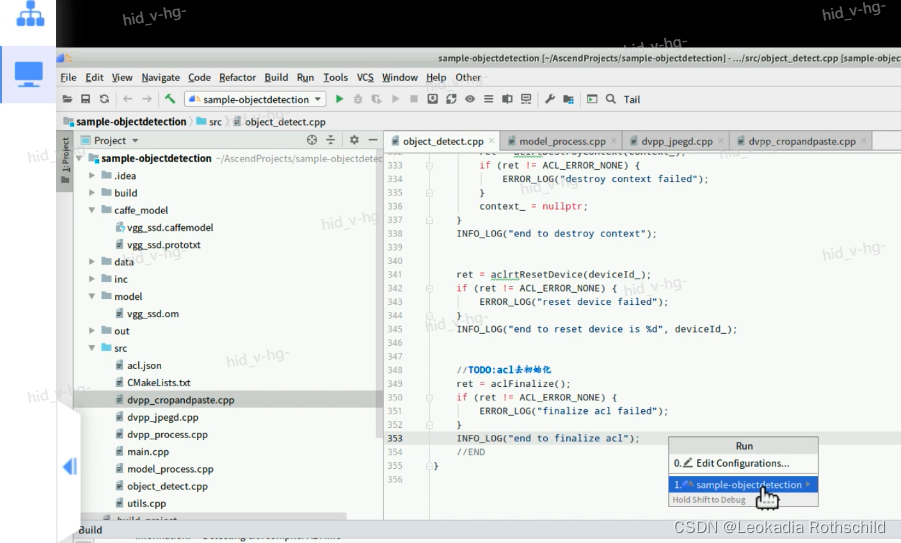This screenshot has width=901, height=543.
Task: Click the locate target icon in Project panel
Action: tap(311, 140)
